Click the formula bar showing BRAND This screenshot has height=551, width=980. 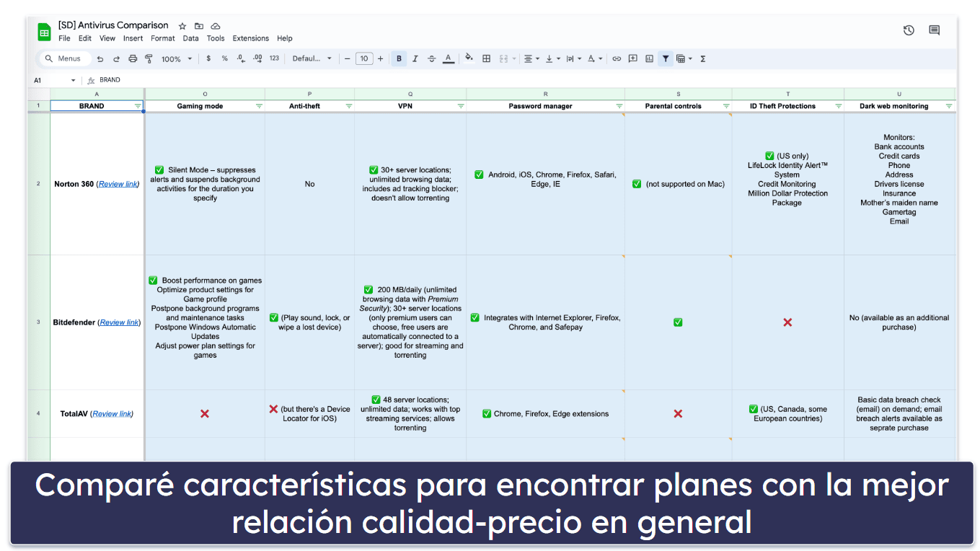pos(526,80)
